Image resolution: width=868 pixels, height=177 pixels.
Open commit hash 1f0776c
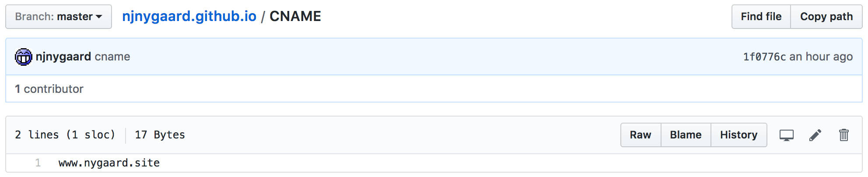point(764,57)
